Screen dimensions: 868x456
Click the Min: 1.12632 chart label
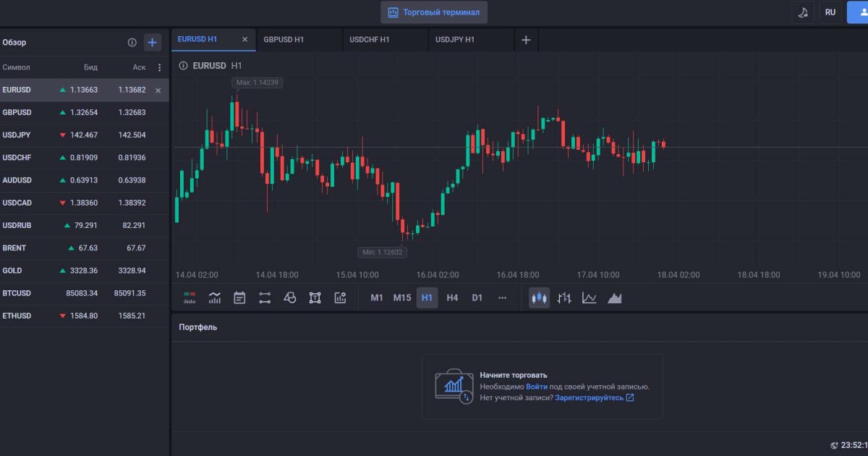tap(382, 253)
